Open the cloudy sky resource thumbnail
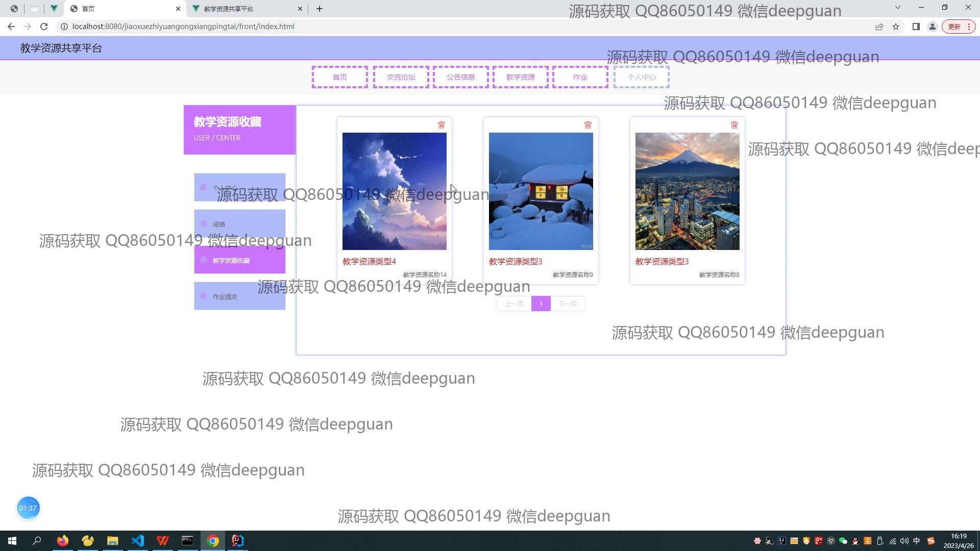 tap(395, 191)
